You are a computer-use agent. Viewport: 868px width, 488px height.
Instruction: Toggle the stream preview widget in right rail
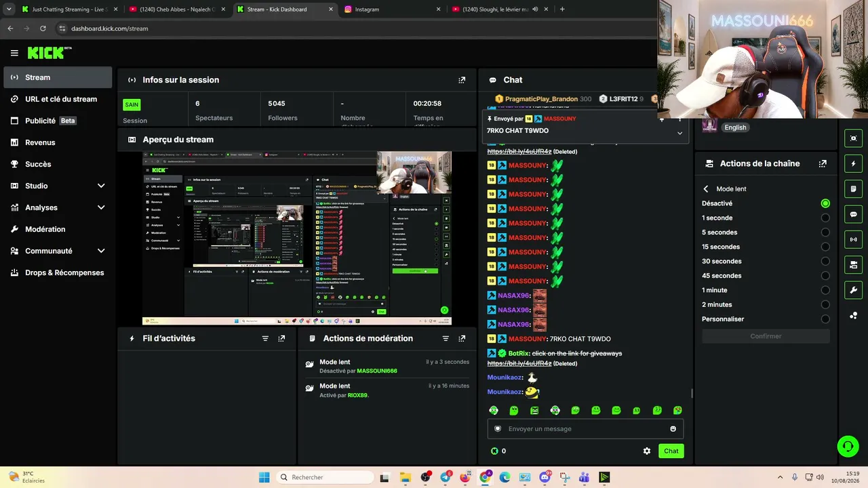[853, 138]
